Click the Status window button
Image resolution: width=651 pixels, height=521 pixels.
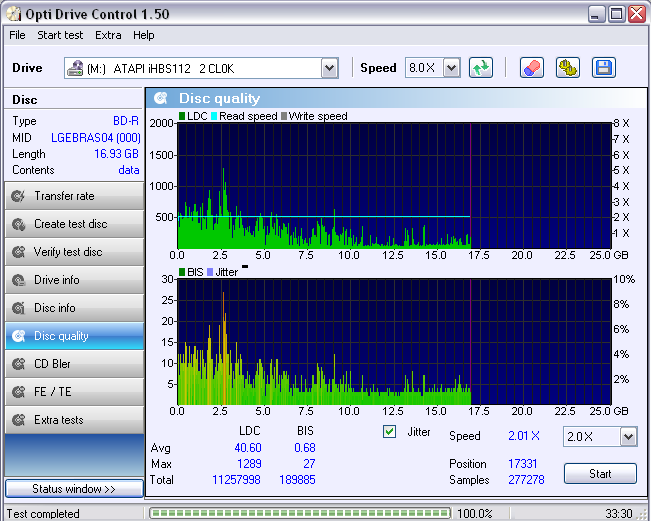(x=74, y=489)
